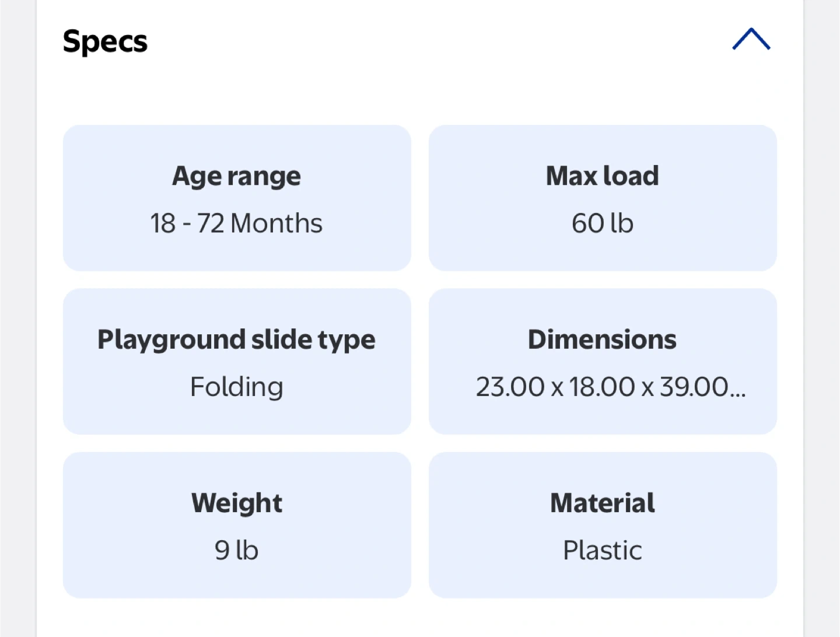Screen dimensions: 840x637
Task: Click the 'Dimensions' label
Action: [603, 339]
